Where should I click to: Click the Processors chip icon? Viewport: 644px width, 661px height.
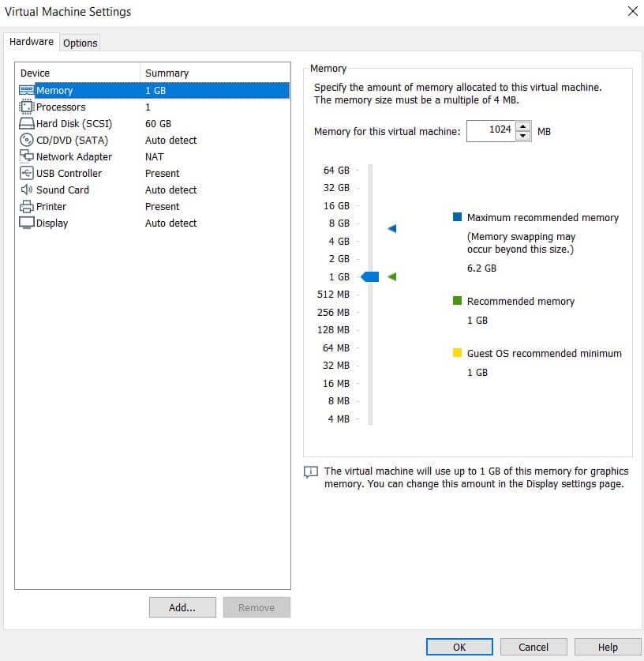(27, 107)
